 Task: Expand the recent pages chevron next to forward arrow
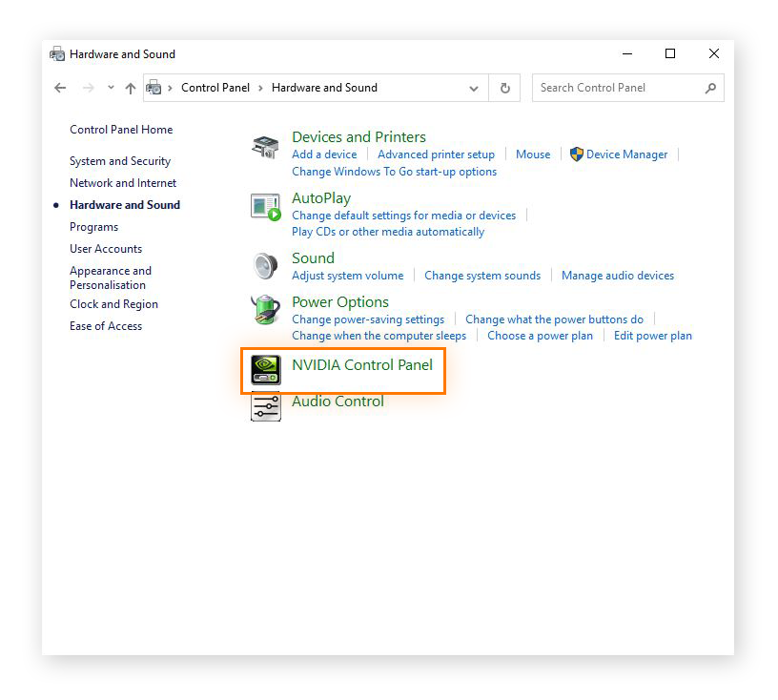[x=109, y=87]
